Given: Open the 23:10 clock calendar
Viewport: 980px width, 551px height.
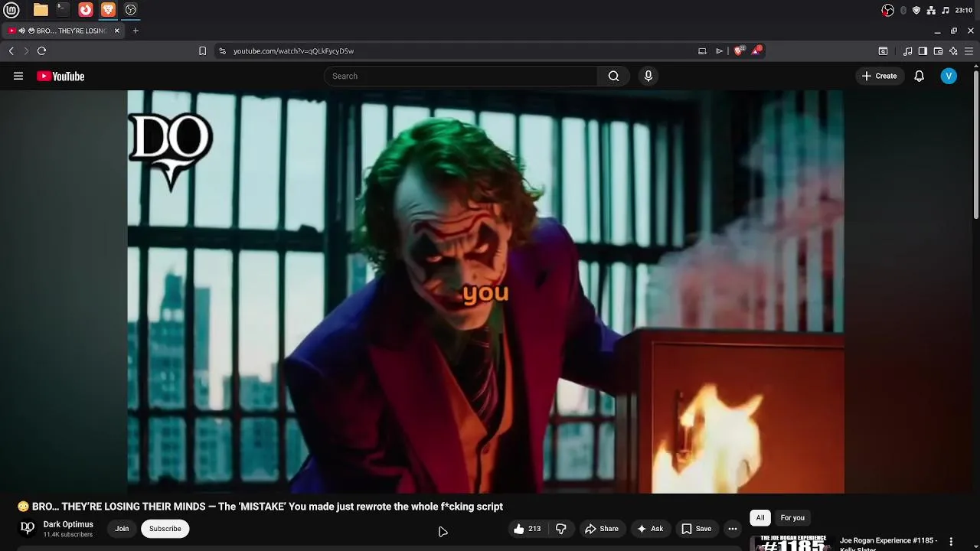Looking at the screenshot, I should coord(964,10).
